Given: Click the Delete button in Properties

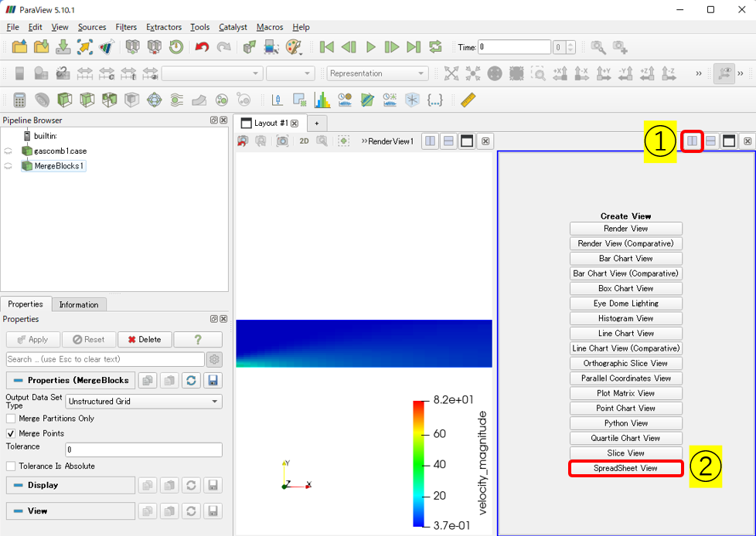Looking at the screenshot, I should [x=144, y=339].
